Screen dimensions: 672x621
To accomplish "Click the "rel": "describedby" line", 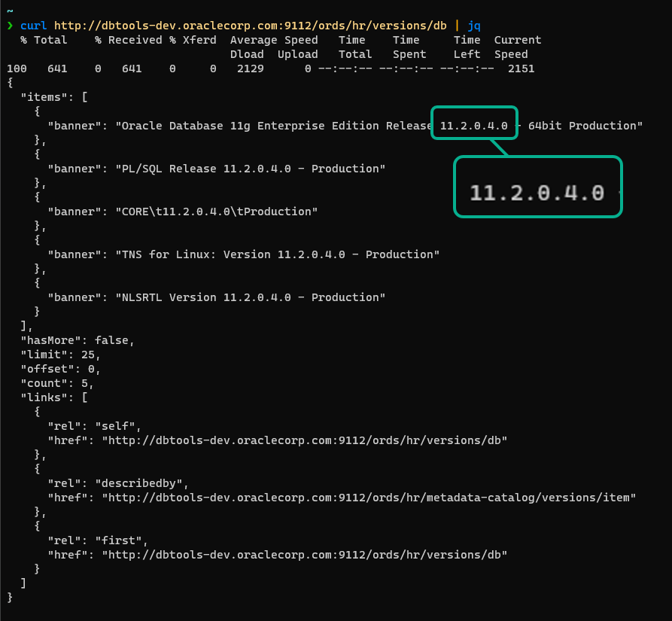I will click(x=118, y=483).
